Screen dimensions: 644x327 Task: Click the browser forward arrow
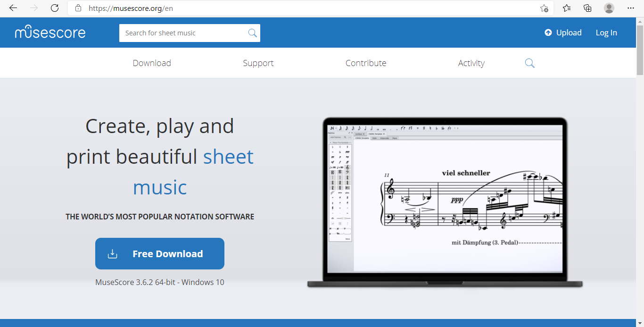coord(34,8)
